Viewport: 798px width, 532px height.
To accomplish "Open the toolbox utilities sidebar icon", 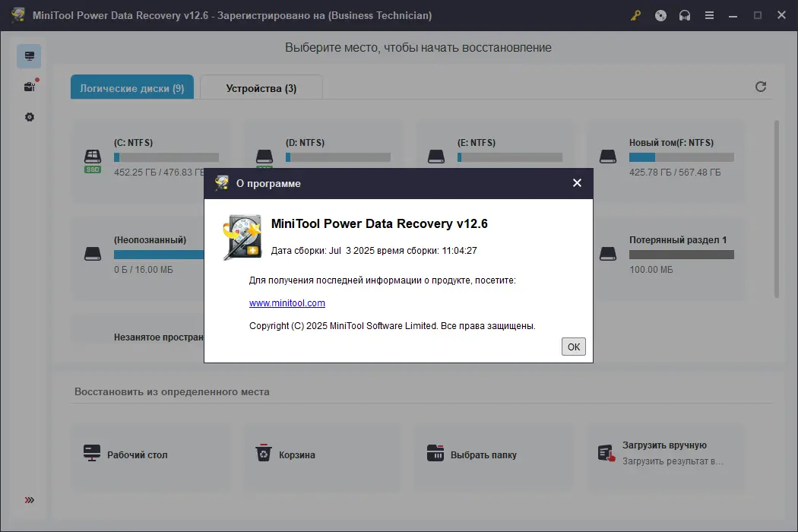I will coord(30,87).
